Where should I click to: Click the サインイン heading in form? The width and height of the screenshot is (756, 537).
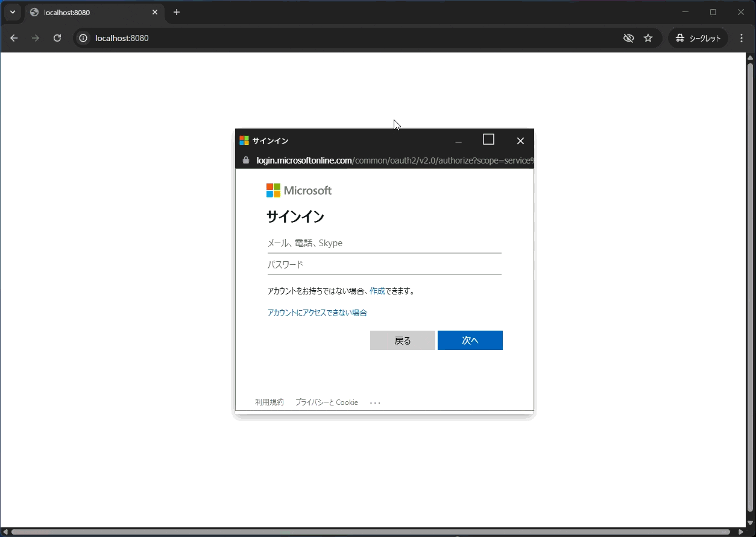[295, 217]
